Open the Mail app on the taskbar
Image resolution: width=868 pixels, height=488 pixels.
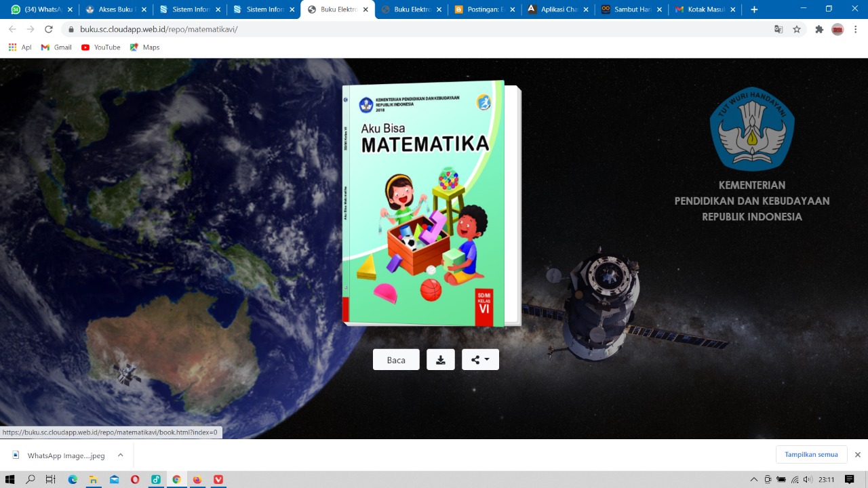(x=114, y=479)
